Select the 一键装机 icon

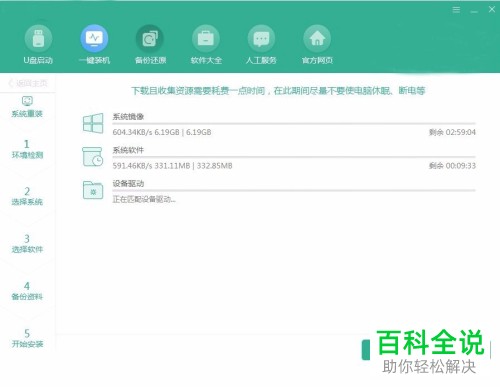click(x=94, y=39)
